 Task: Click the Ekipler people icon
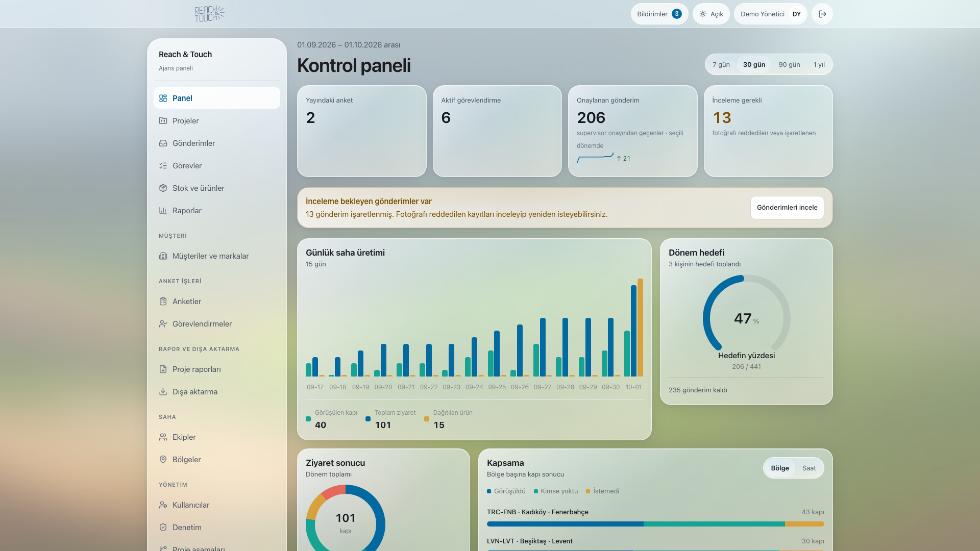(x=163, y=437)
